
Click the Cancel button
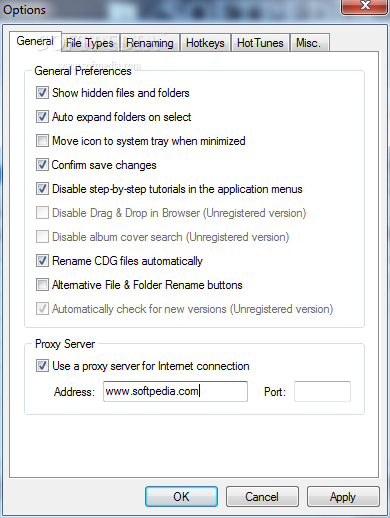(x=262, y=497)
